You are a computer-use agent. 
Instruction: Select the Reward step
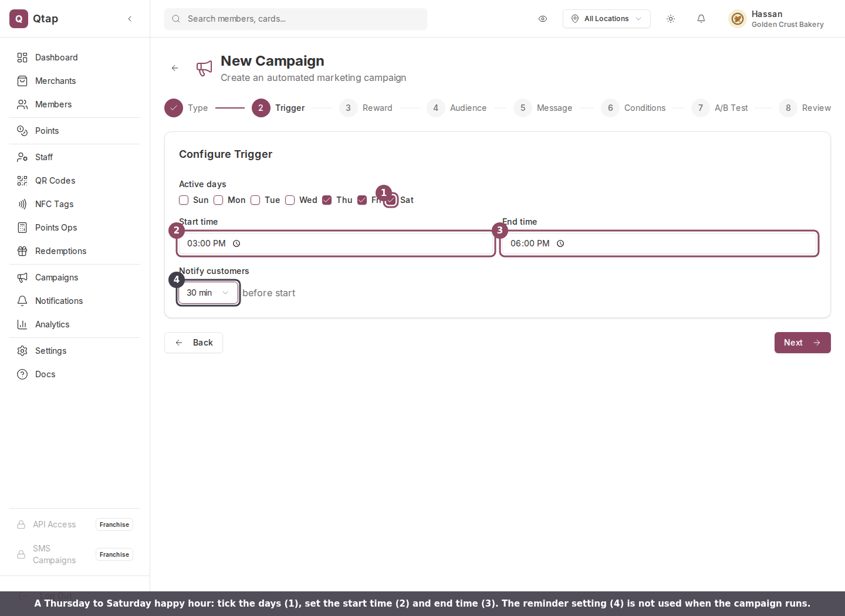tap(366, 108)
